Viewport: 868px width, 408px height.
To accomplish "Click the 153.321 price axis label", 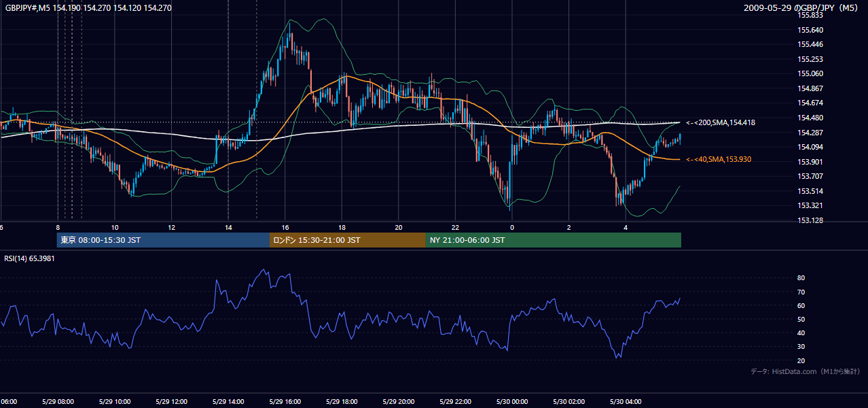I will (810, 205).
